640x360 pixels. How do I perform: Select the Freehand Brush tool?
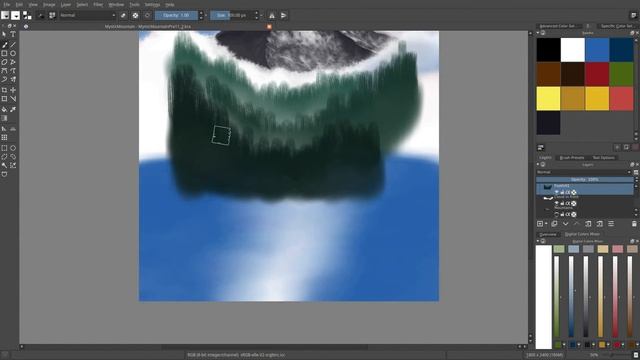pos(4,44)
